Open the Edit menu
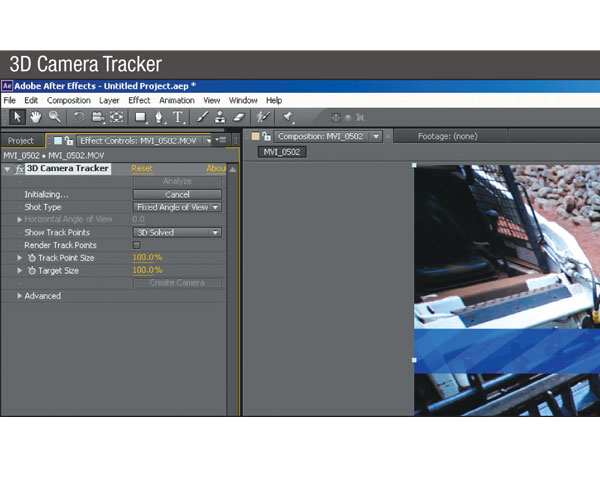This screenshot has width=600, height=480. tap(31, 100)
